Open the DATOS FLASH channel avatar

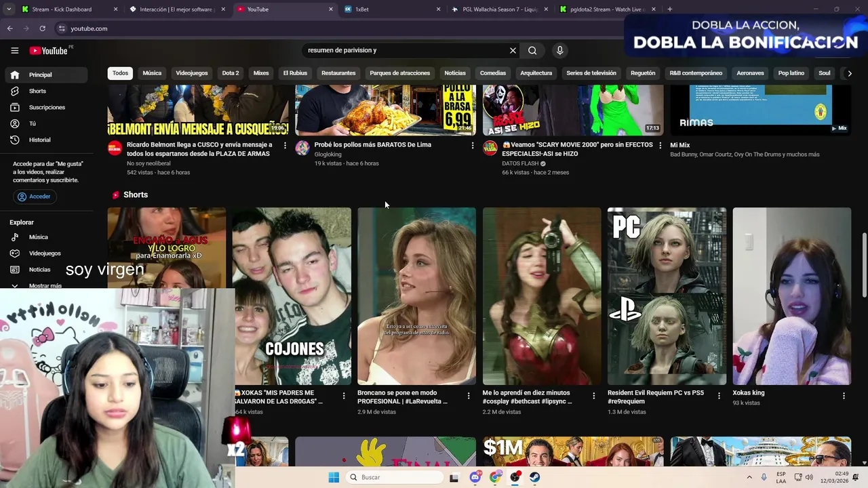(x=490, y=148)
